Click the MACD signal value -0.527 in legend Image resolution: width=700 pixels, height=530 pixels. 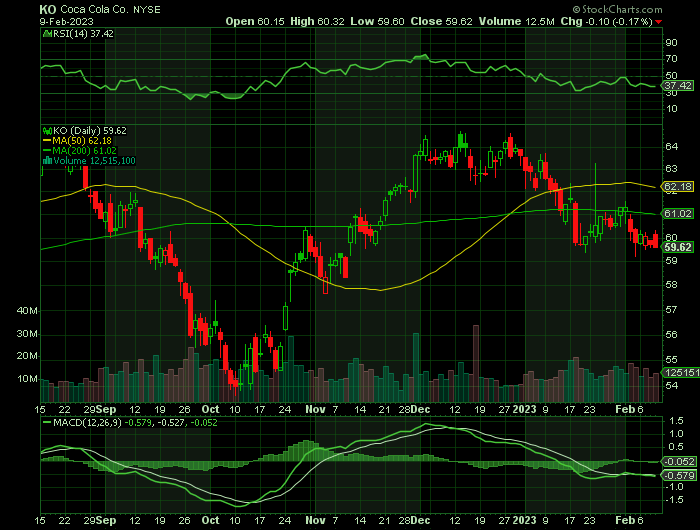tap(172, 422)
